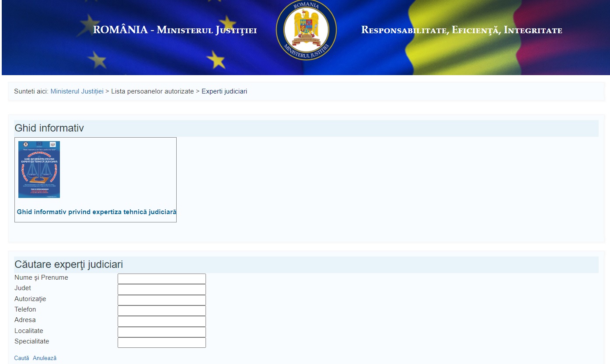Click the Căutare experți judiciari section heading
Viewport: 610px width, 364px height.
coord(69,264)
